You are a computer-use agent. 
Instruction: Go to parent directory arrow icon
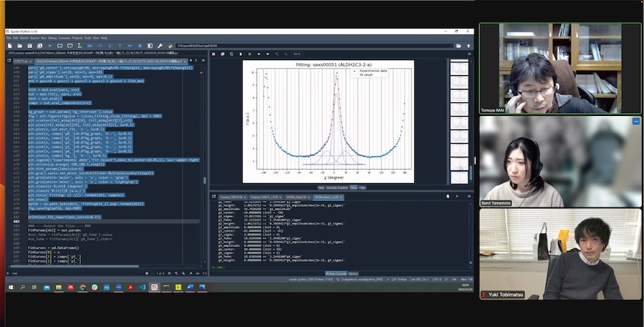click(x=468, y=46)
